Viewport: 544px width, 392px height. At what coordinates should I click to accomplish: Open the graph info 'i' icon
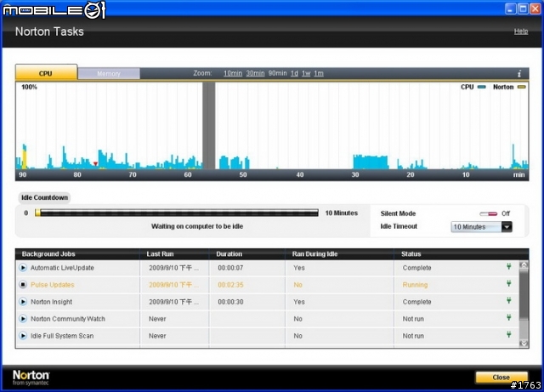[x=519, y=74]
